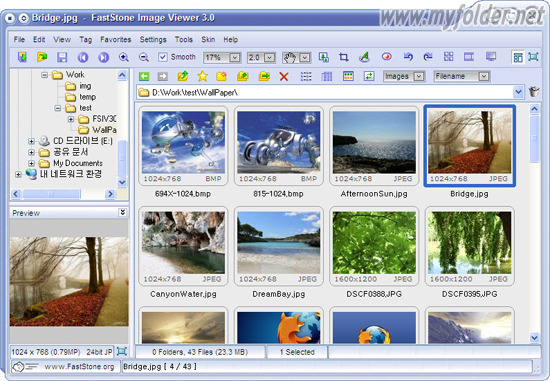Click the resize image icon
The height and width of the screenshot is (381, 550).
pyautogui.click(x=323, y=57)
